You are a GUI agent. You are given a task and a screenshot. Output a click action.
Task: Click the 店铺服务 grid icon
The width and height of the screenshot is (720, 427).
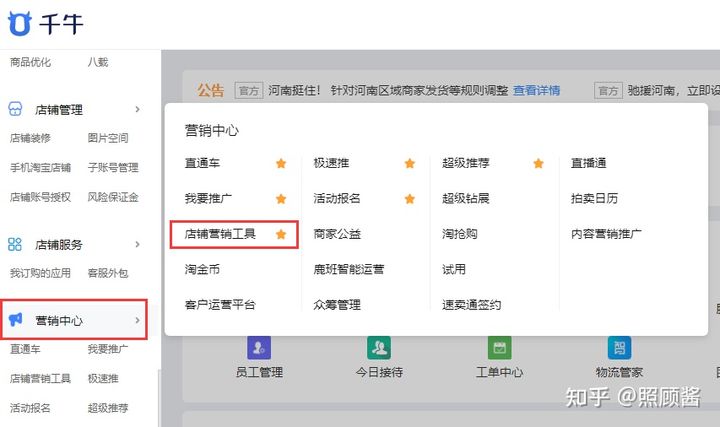point(15,244)
